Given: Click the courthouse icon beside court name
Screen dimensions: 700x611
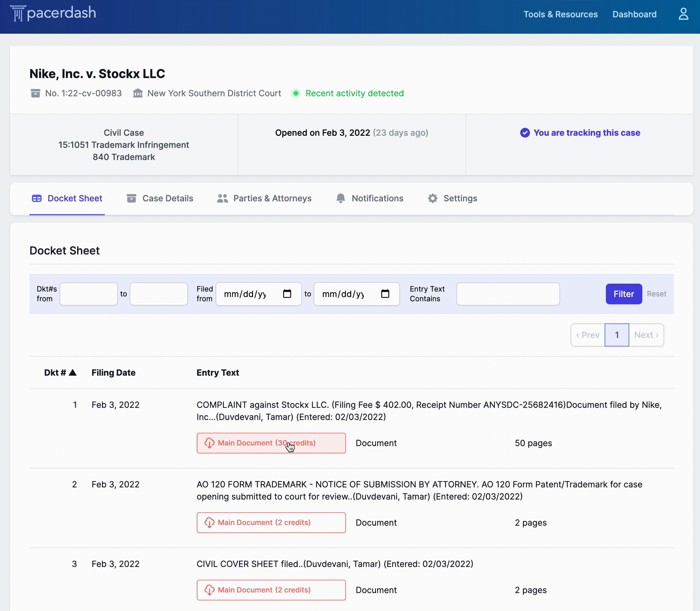Looking at the screenshot, I should [138, 93].
